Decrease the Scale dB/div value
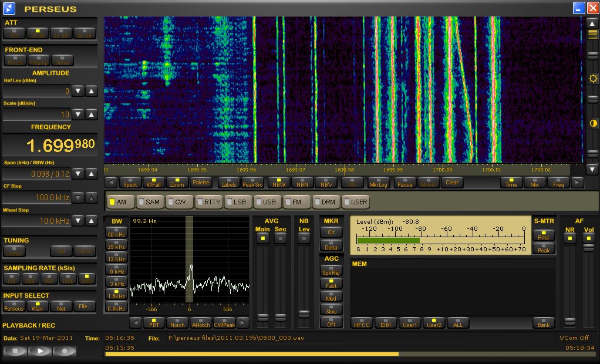Screen dimensions: 600x364 click(78, 114)
